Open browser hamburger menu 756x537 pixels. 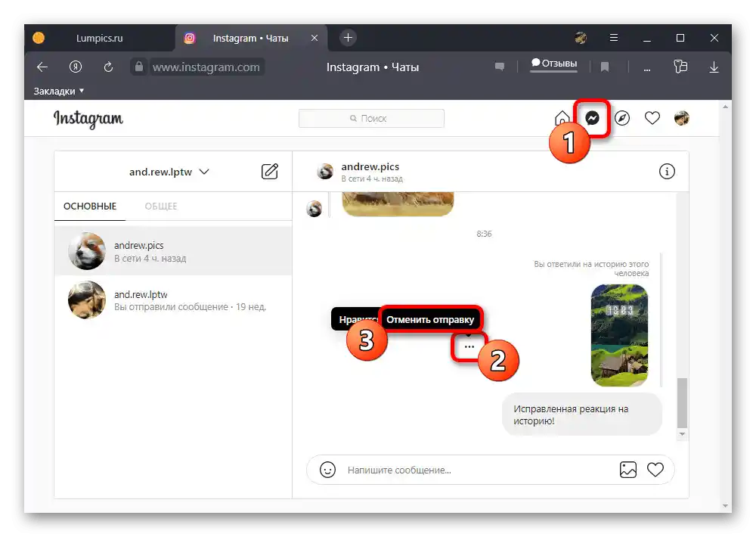614,38
